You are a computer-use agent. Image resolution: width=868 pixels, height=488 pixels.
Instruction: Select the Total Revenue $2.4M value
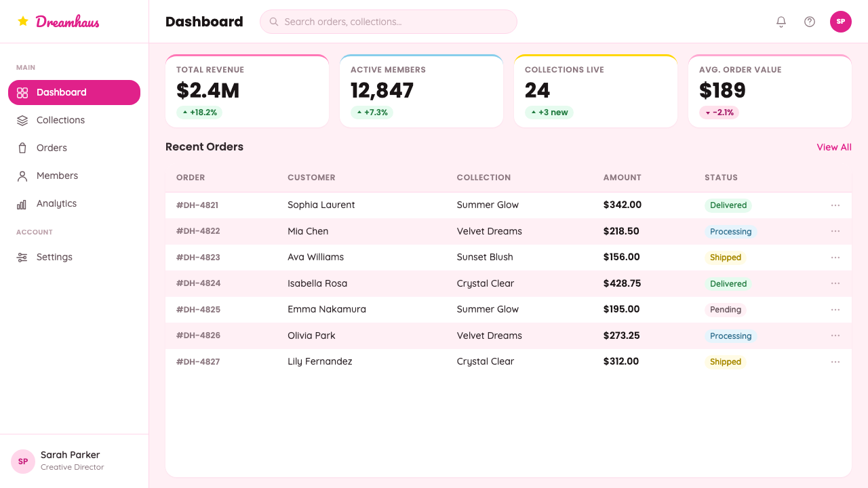(208, 90)
